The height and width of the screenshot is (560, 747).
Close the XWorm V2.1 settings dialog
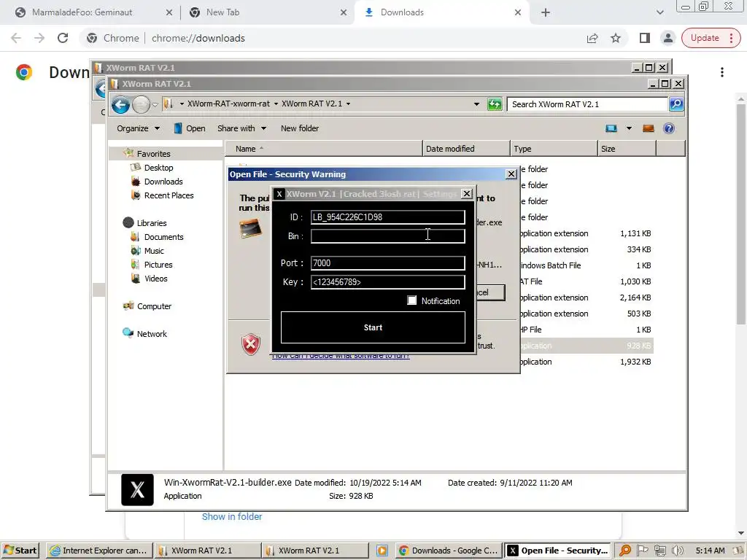point(467,193)
